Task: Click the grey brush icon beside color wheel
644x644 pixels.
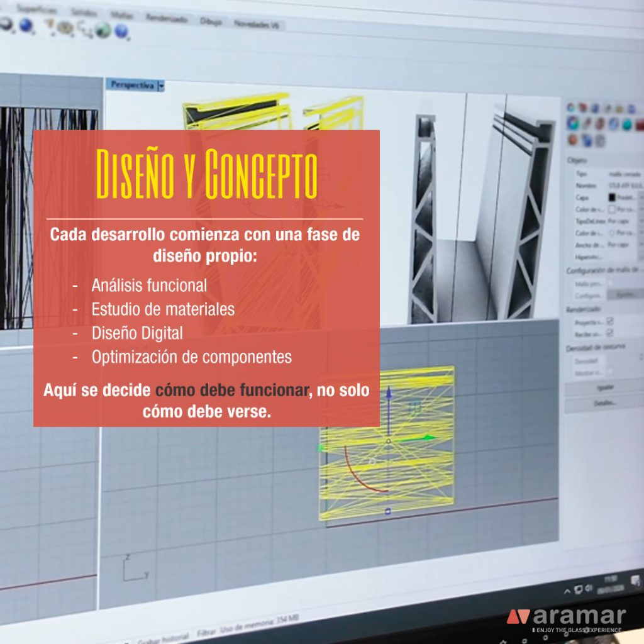Action: 588,123
